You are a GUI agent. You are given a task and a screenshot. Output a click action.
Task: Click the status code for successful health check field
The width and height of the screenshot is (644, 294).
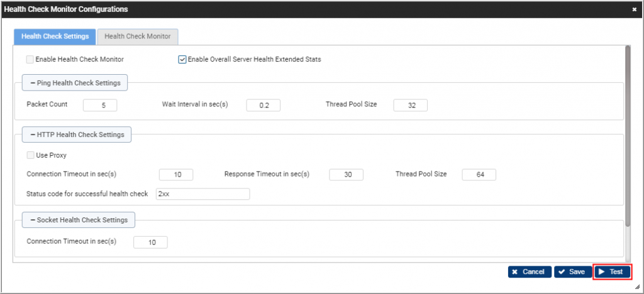tap(203, 194)
